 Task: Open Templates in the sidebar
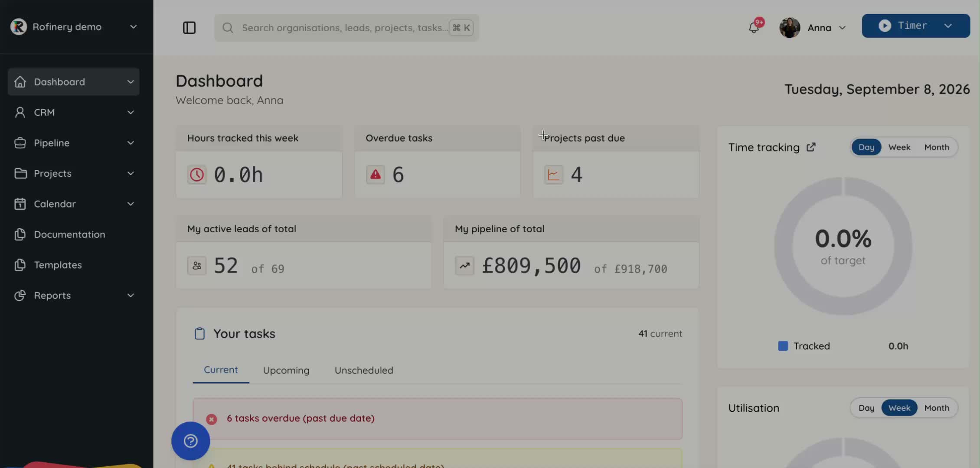click(x=74, y=265)
